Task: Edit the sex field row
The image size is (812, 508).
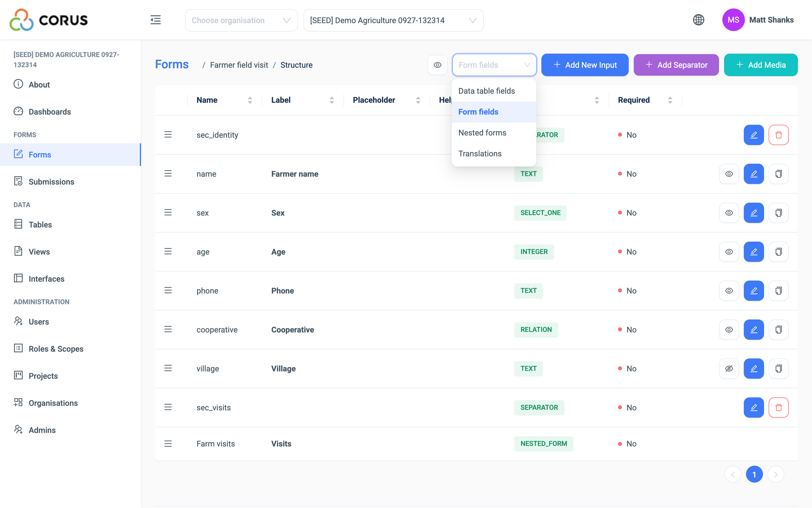Action: click(754, 213)
